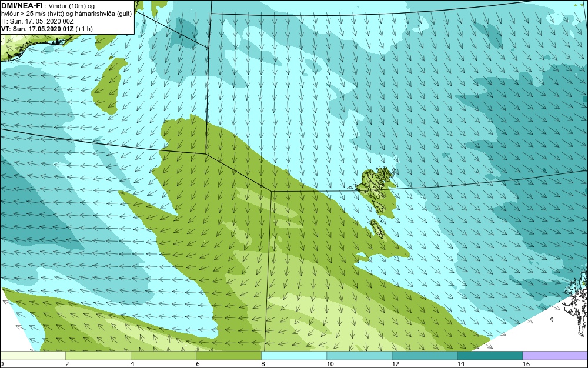The height and width of the screenshot is (368, 588).
Task: Click the legend label '8' on the scale
Action: click(263, 364)
